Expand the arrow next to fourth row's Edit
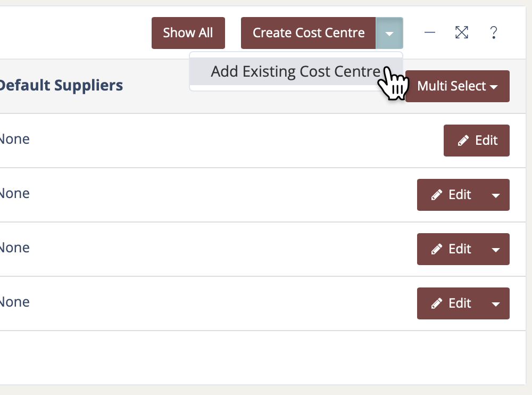 click(496, 303)
